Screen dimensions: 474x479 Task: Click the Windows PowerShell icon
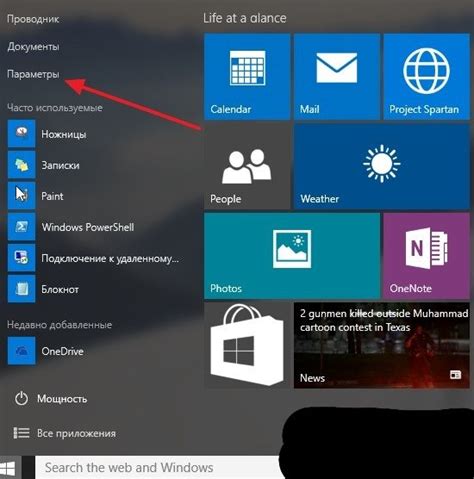click(21, 227)
